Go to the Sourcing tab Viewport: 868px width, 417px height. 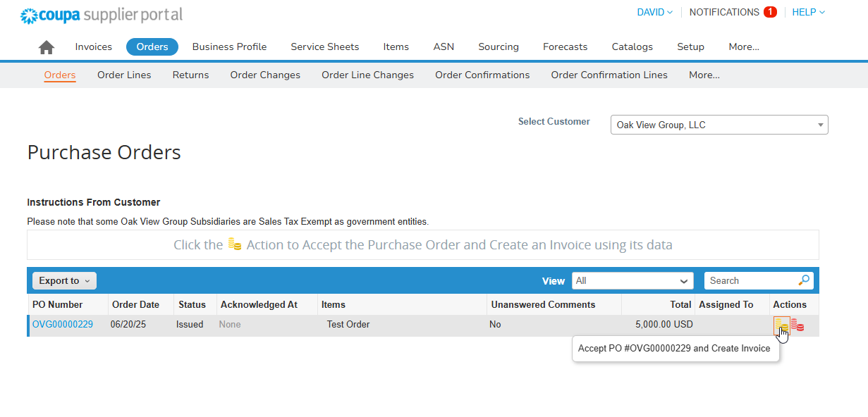click(x=498, y=46)
